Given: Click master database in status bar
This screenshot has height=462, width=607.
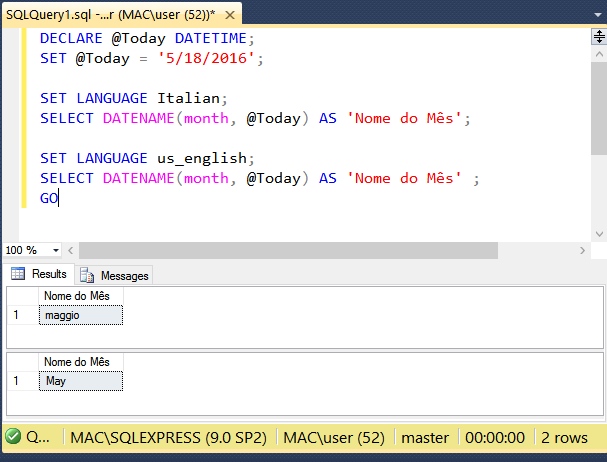Looking at the screenshot, I should tap(425, 438).
